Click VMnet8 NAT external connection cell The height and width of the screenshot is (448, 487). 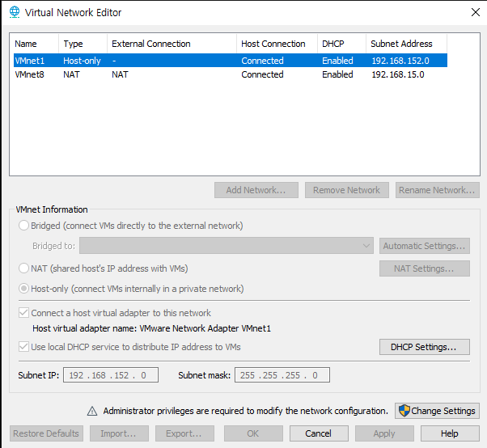point(120,74)
